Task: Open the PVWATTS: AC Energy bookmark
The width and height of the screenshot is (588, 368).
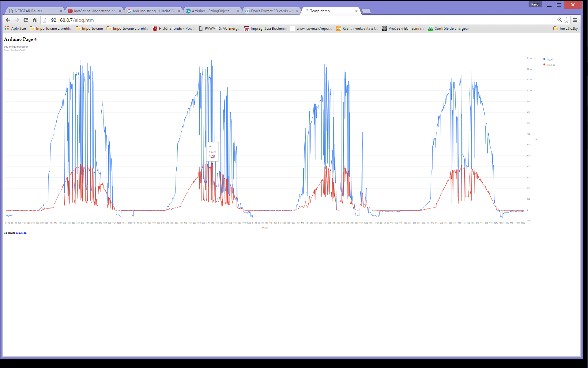Action: pyautogui.click(x=219, y=29)
